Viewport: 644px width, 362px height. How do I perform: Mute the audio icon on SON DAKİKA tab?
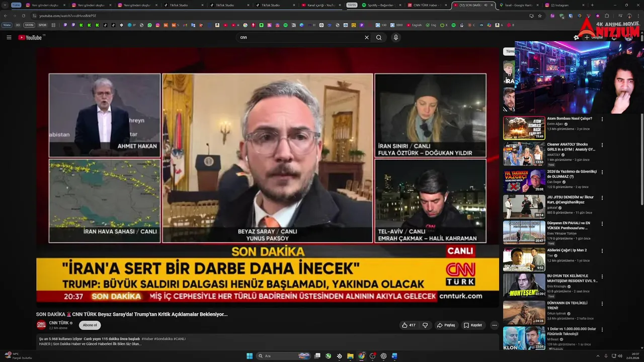click(x=486, y=5)
